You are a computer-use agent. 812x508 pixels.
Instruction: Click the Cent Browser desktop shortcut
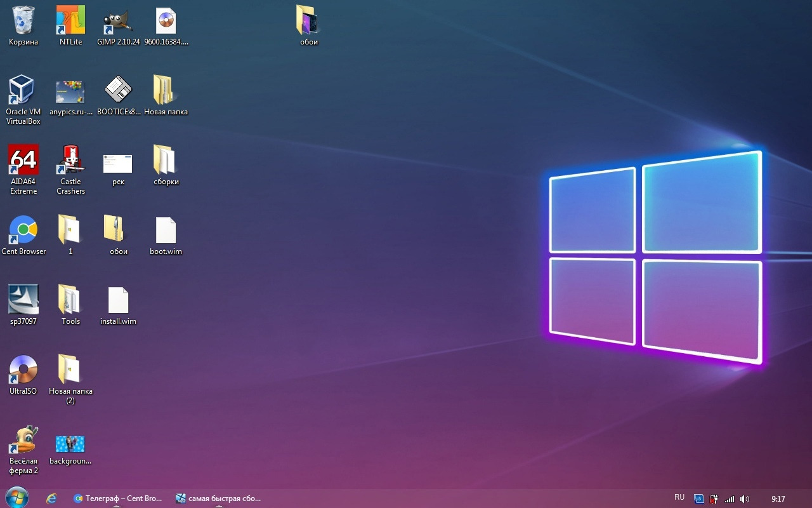click(23, 230)
